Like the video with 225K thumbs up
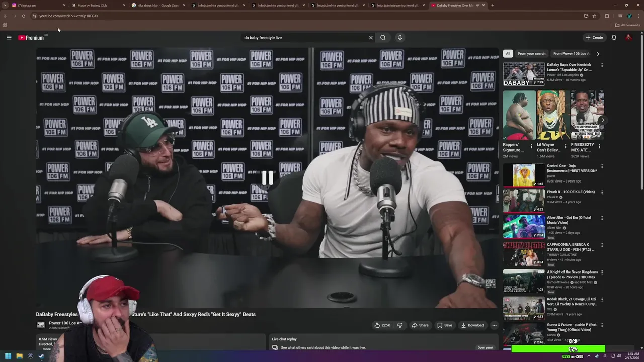Screen dimensions: 644x362 click(382, 325)
